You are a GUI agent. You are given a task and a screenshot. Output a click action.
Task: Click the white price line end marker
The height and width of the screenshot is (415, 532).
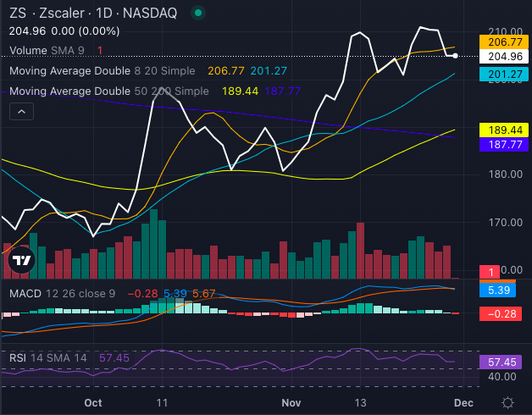(457, 56)
